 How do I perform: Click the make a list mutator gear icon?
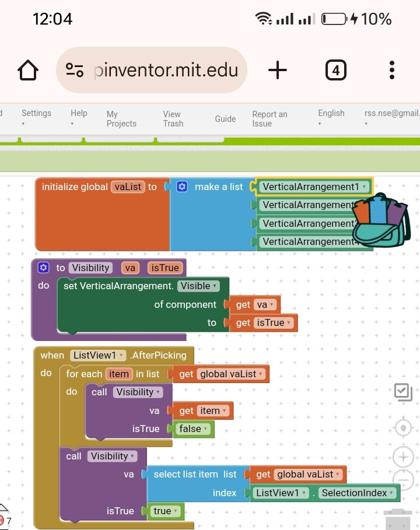tap(182, 187)
